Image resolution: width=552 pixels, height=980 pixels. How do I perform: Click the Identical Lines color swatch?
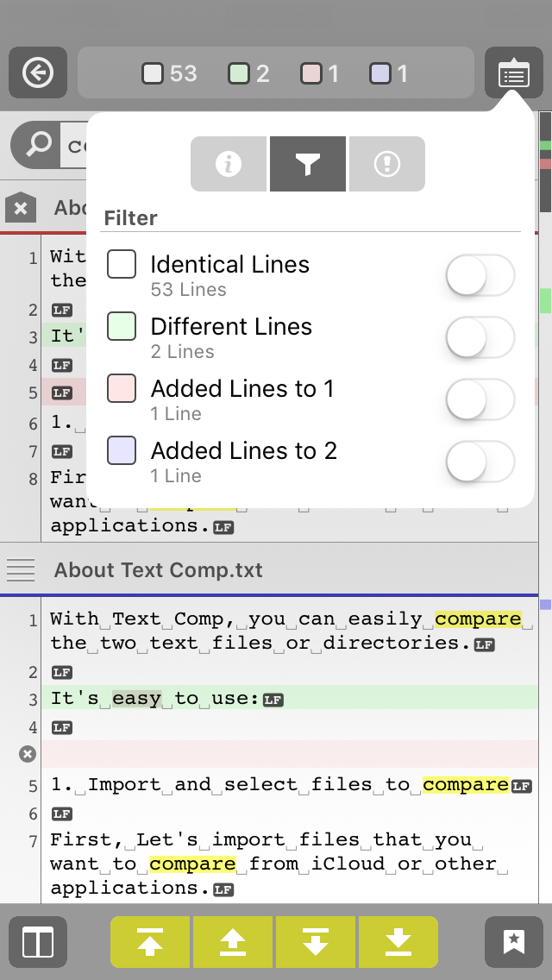click(x=122, y=265)
